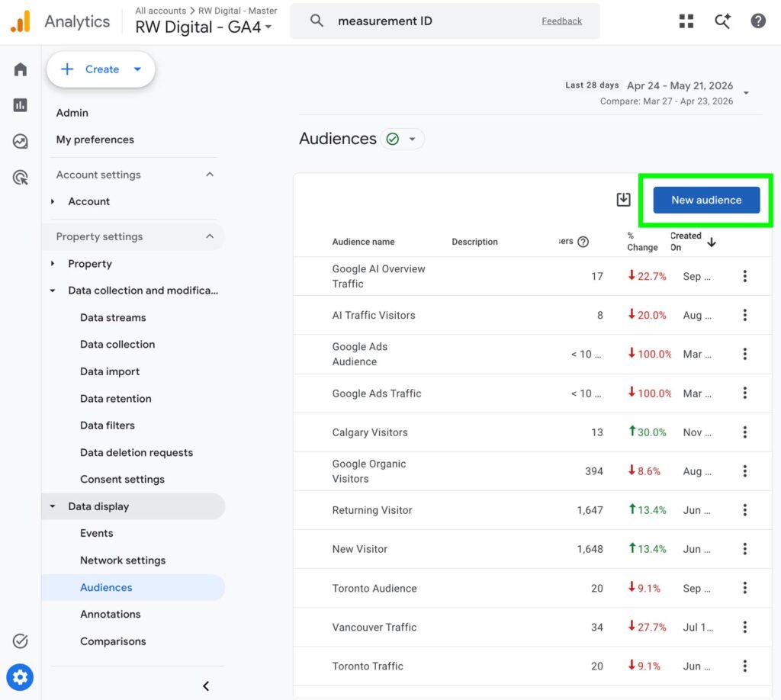781x700 pixels.
Task: Click the Admin gear icon
Action: pyautogui.click(x=20, y=677)
